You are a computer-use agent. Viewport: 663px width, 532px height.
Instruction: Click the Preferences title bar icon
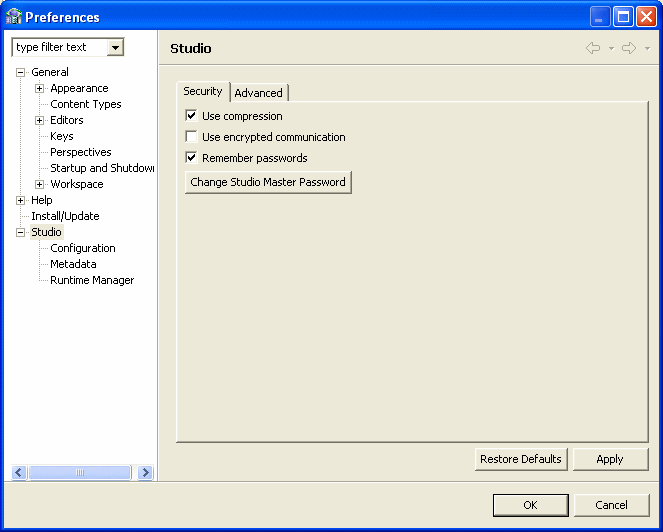(x=13, y=17)
